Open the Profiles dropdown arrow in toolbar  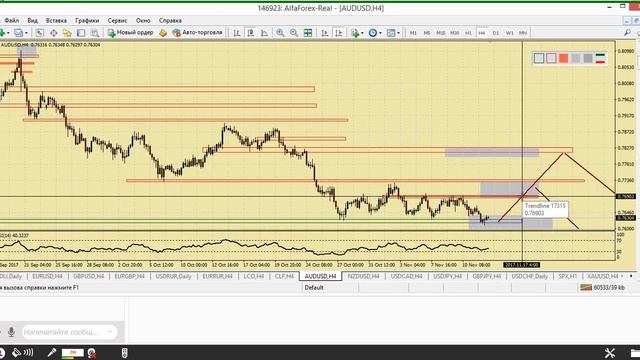click(26, 33)
